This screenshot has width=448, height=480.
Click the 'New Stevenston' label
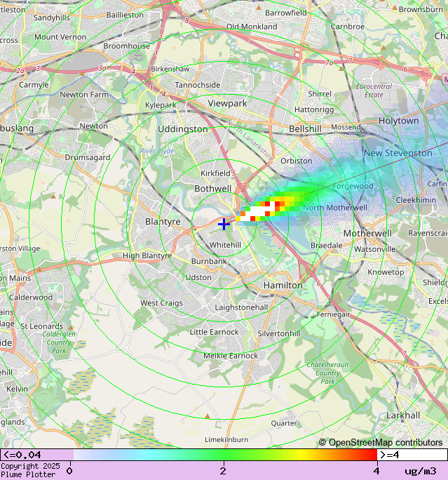398,153
